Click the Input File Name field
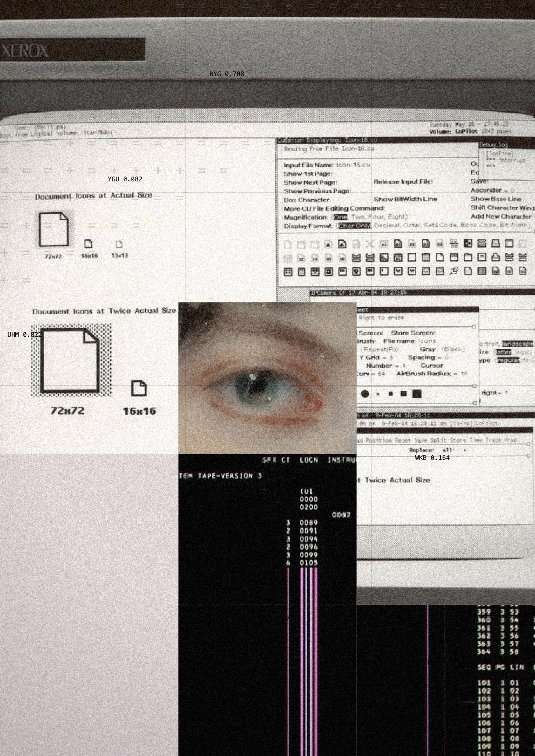The image size is (535, 756). tap(353, 165)
